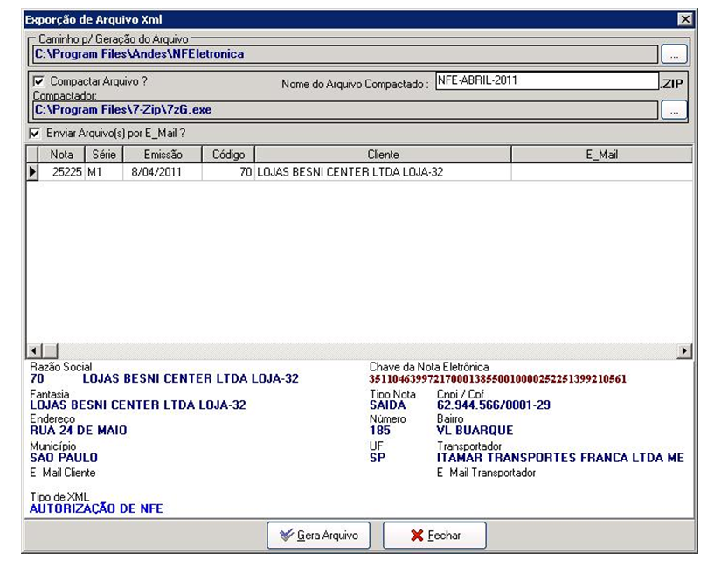This screenshot has width=728, height=567.
Task: Click the browse button for the Compactador path
Action: coord(674,110)
